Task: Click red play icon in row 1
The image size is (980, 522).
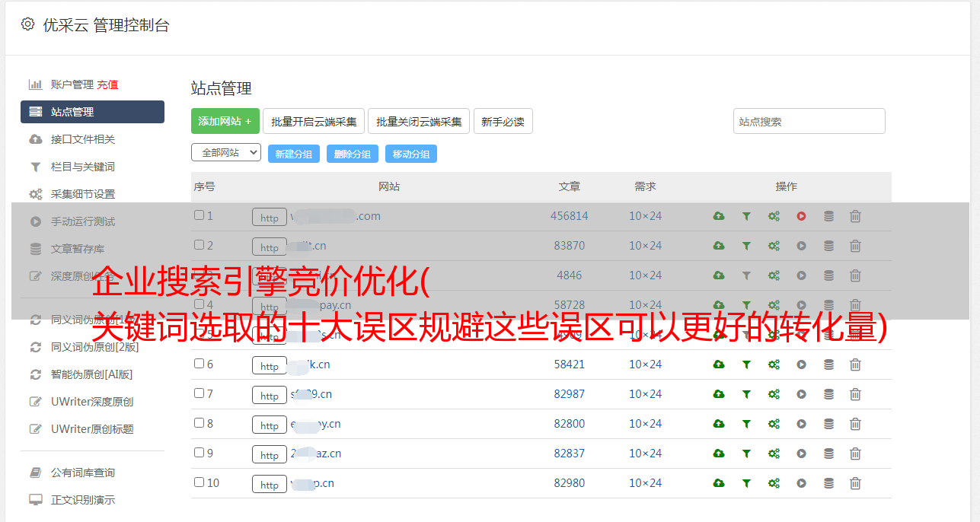Action: [801, 216]
